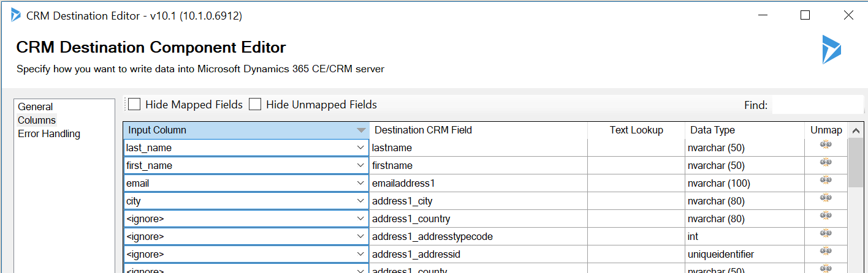Select the address1_addresstypecode field cell
Viewport: 868px width, 273px height.
[478, 236]
